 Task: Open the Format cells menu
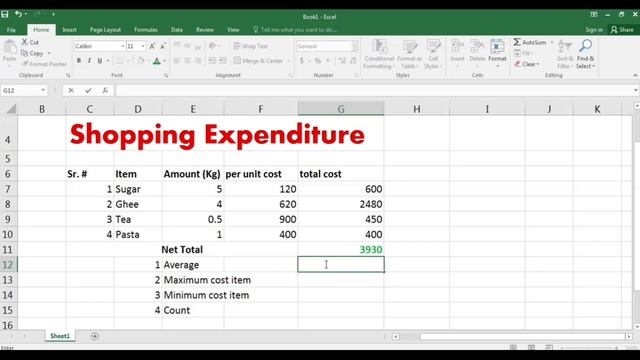click(x=497, y=53)
